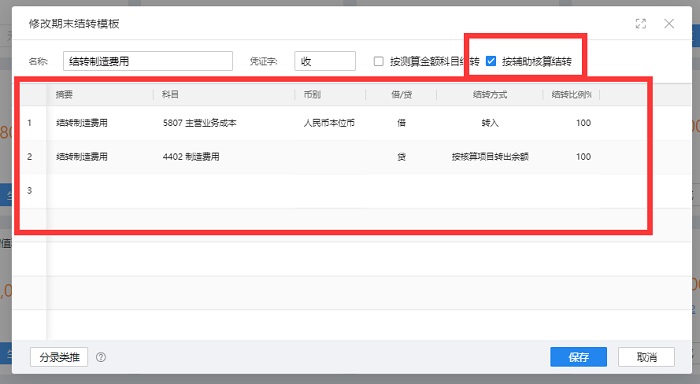Click row number 3 in the table
This screenshot has height=384, width=700.
point(29,191)
